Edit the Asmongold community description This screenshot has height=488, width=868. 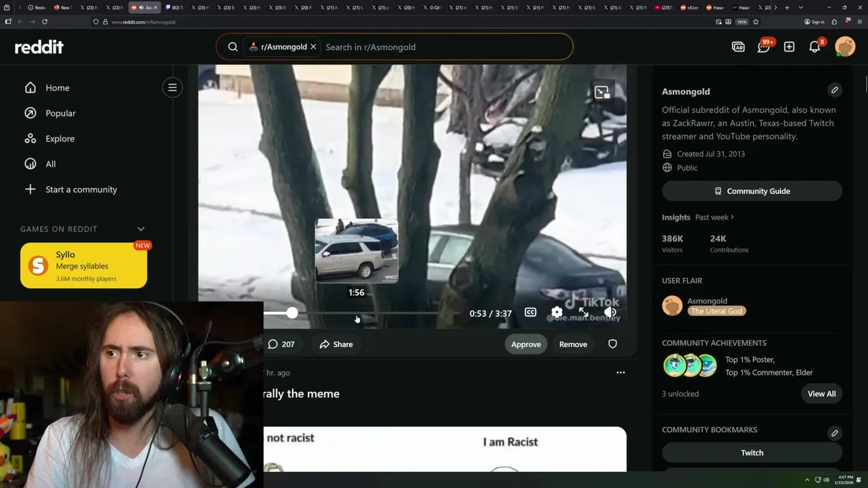[835, 90]
